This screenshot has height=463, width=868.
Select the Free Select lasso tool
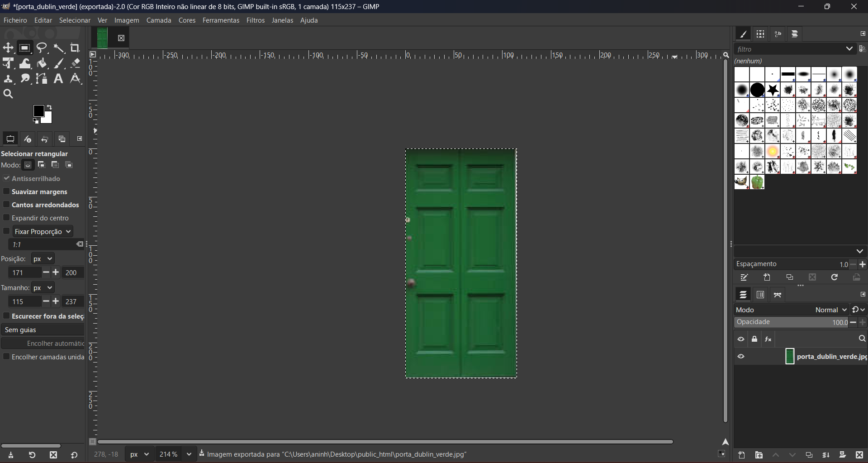click(42, 48)
